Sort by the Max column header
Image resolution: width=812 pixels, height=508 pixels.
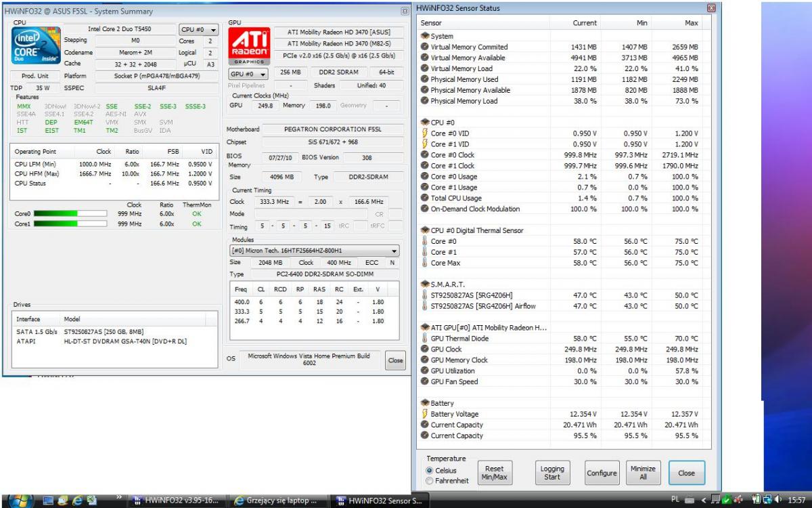[x=677, y=23]
